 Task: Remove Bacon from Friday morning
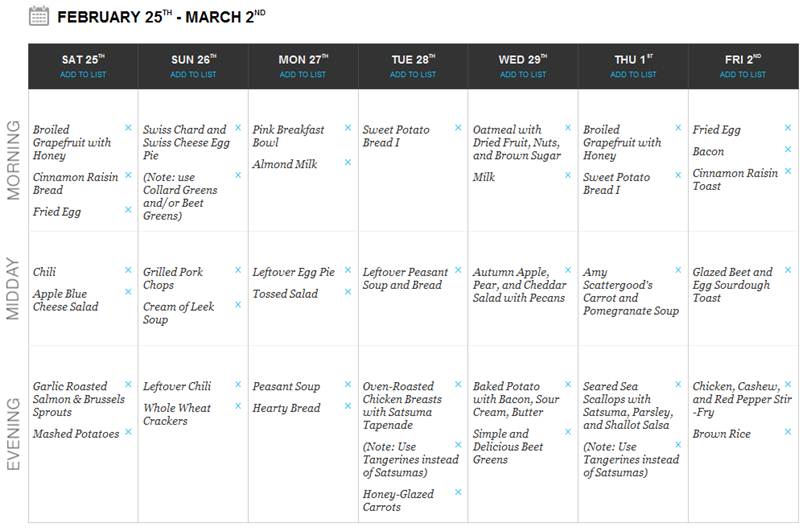coord(787,149)
